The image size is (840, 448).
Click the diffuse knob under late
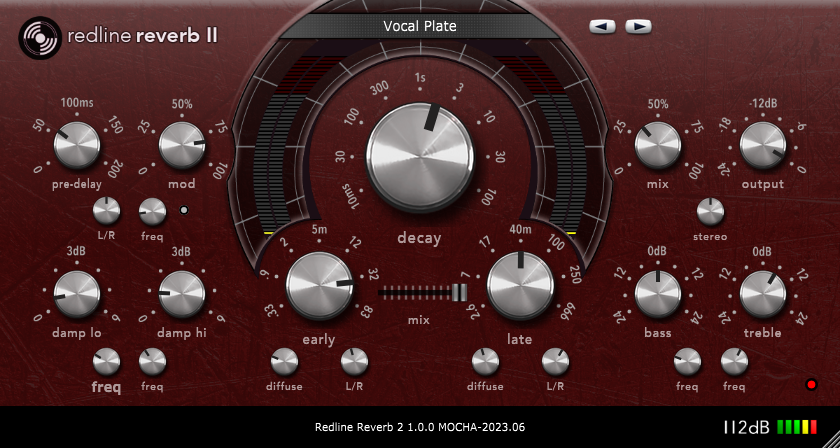tap(485, 362)
